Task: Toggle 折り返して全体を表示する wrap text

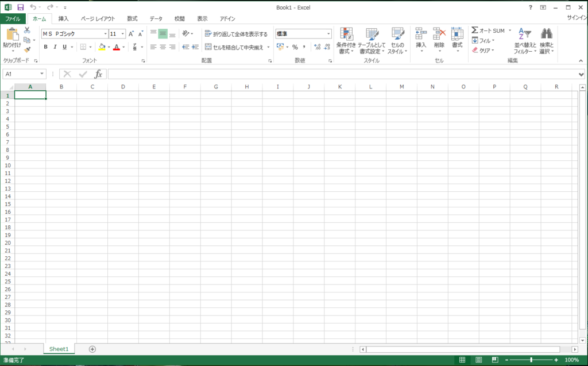Action: point(236,34)
